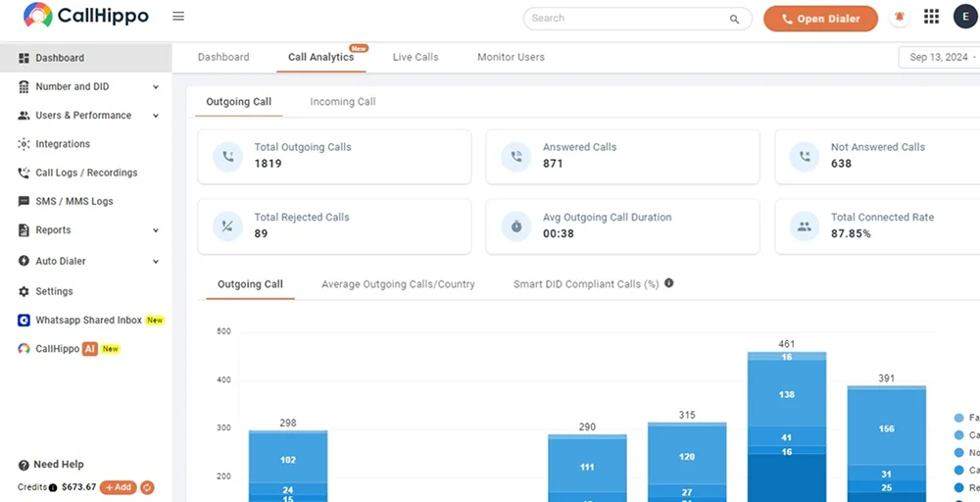The image size is (980, 502).
Task: Open Average Outgoing Calls/Country tab
Action: click(x=398, y=284)
